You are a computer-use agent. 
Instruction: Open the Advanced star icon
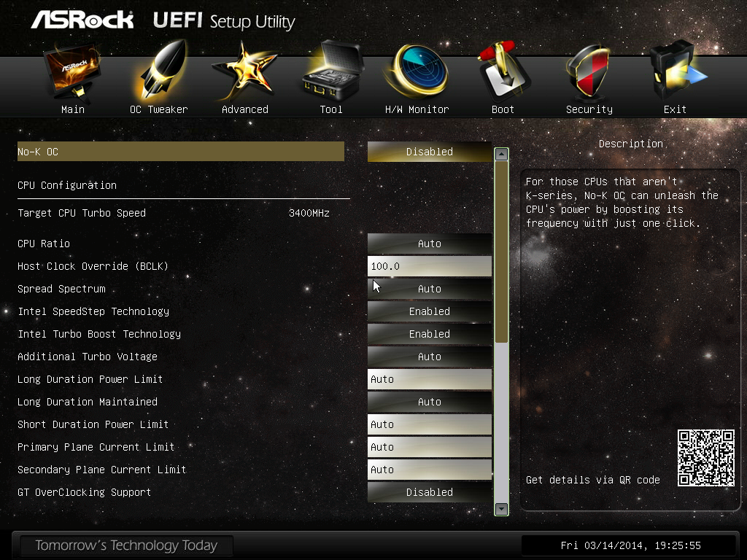245,72
